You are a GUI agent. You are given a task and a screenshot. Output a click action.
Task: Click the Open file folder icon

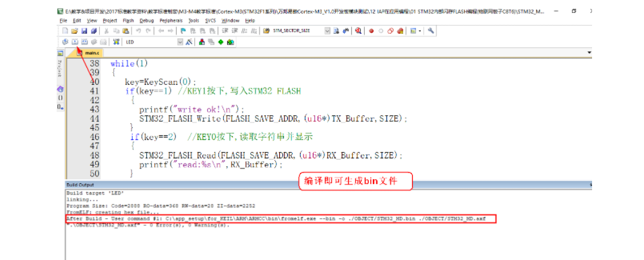tap(75, 31)
